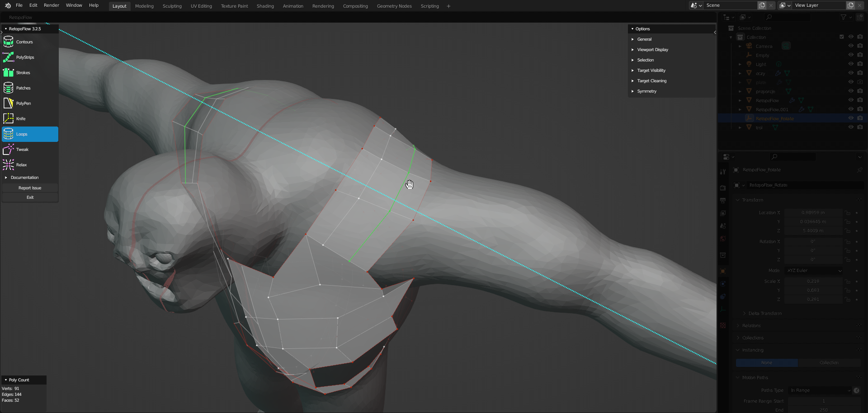
Task: Click new scene icon next to Scene field
Action: [x=762, y=5]
